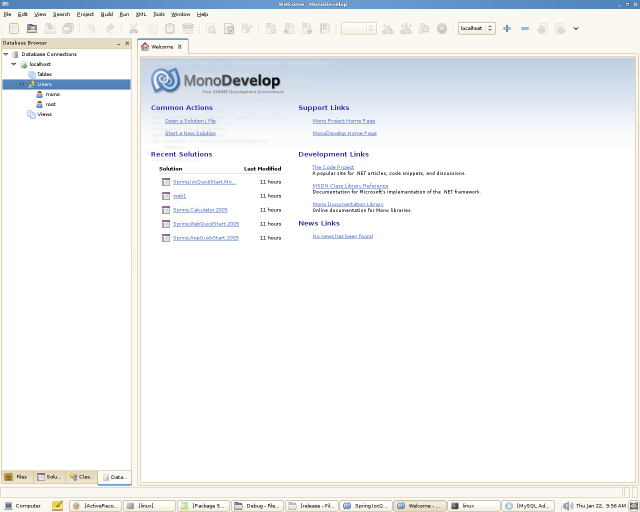Open the toolbar overflow chevron
The image size is (640, 512).
576,28
